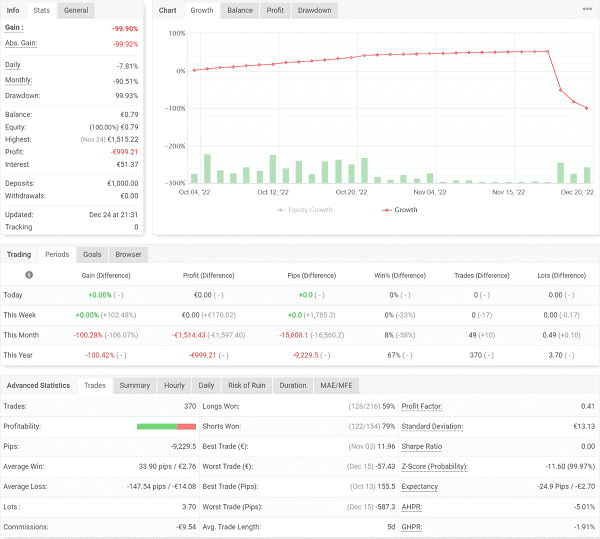Toggle the Growth legend series
Viewport: 600px width, 539px height.
400,210
